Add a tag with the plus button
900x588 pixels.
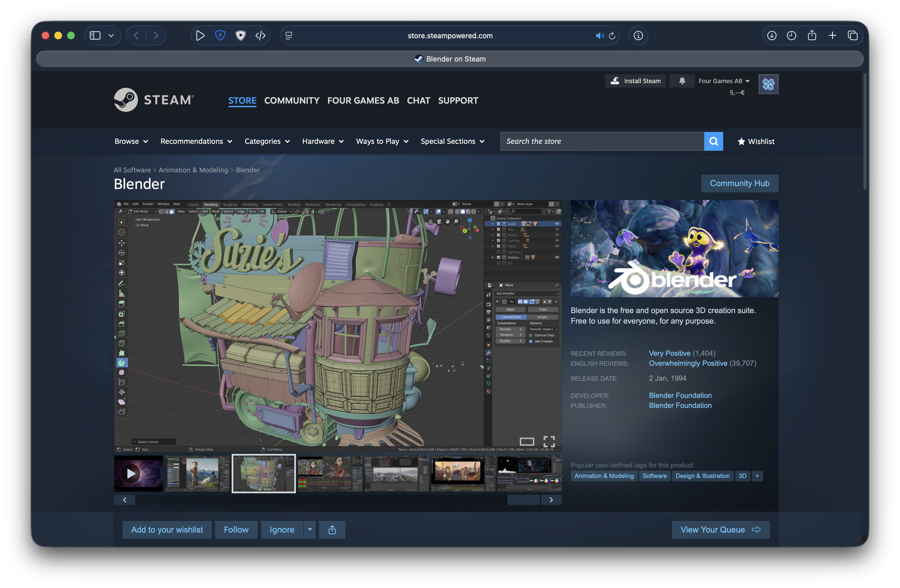point(757,476)
